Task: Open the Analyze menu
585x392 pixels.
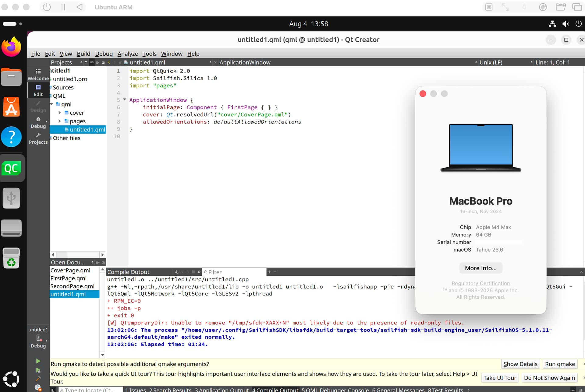Action: (x=127, y=54)
